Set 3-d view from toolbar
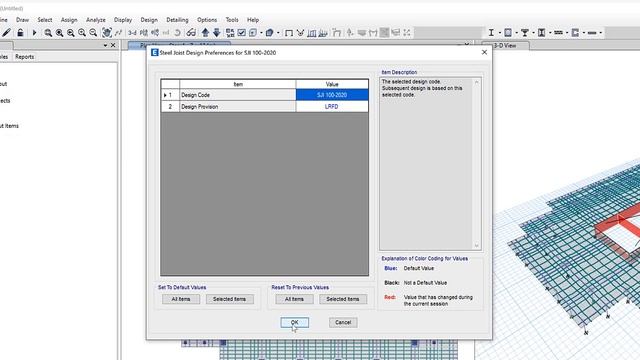 (x=133, y=33)
